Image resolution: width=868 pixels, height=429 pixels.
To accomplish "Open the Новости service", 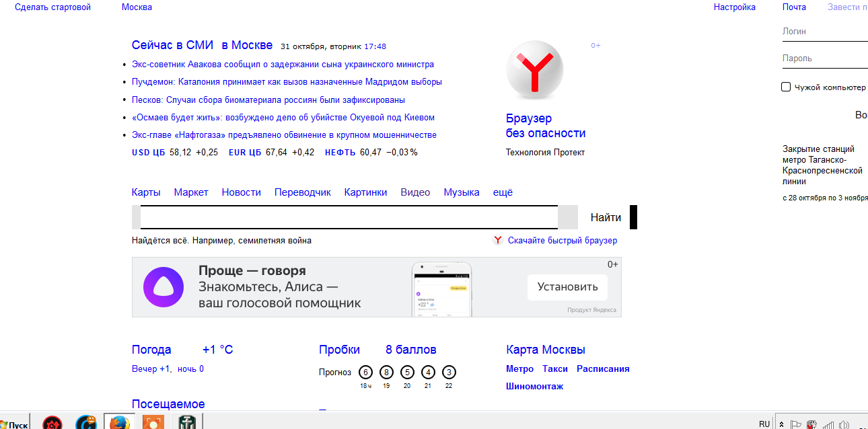I will click(x=241, y=192).
